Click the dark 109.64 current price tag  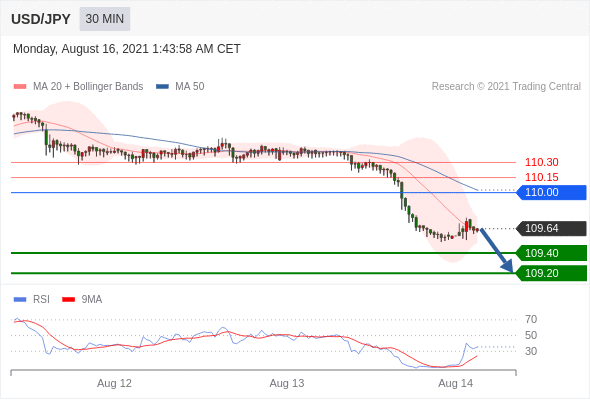(x=551, y=228)
